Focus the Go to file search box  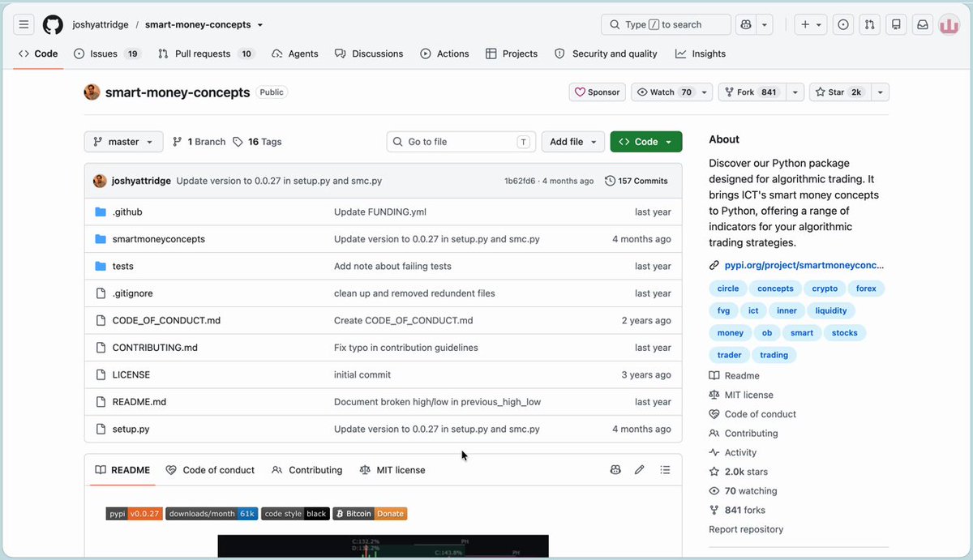click(461, 142)
